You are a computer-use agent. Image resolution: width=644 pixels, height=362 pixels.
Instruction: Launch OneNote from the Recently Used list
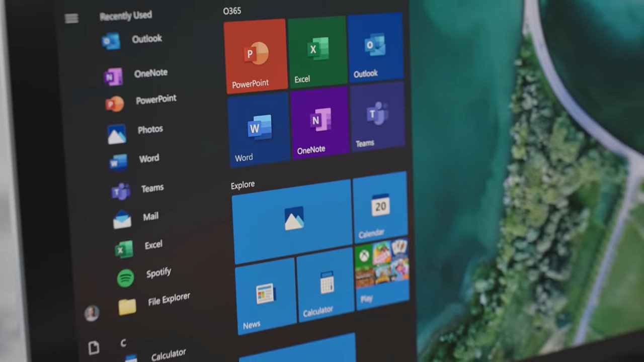tap(136, 75)
